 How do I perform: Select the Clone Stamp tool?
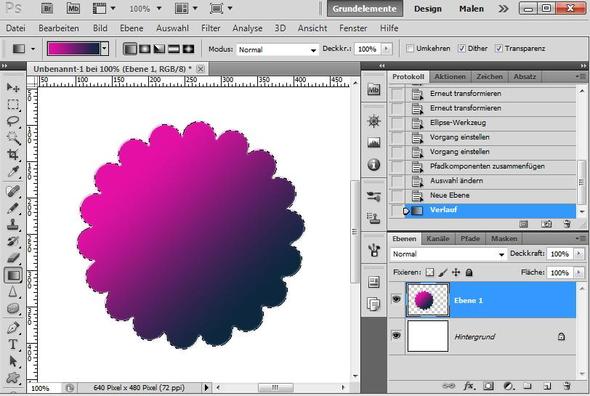(x=13, y=225)
